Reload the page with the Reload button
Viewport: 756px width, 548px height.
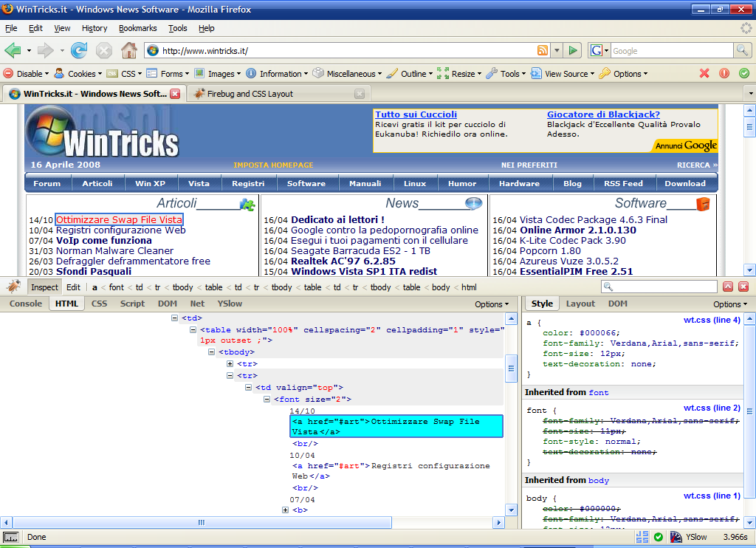(79, 50)
